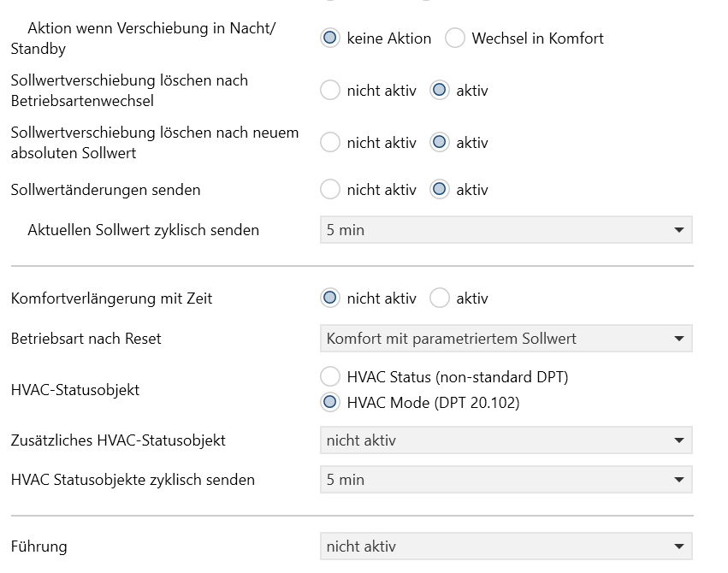
Task: Enable 'aktiv' for löschen nach neuem absoluten Sollwert
Action: click(x=439, y=143)
